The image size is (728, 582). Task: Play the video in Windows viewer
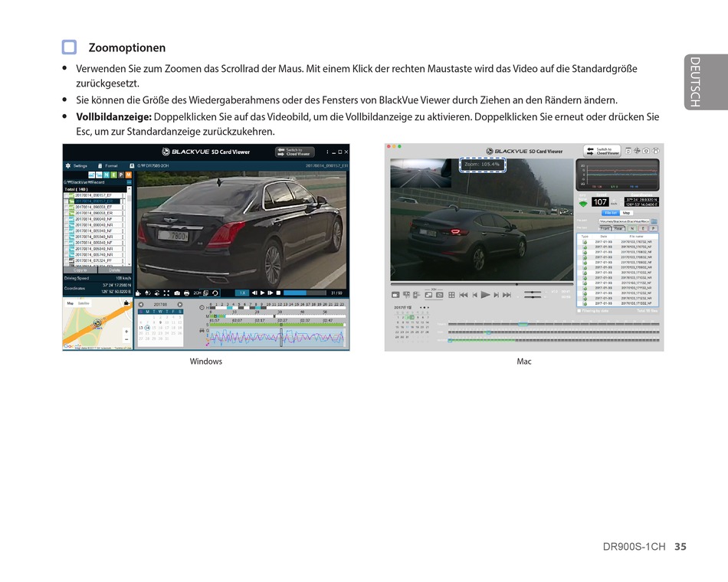(262, 293)
